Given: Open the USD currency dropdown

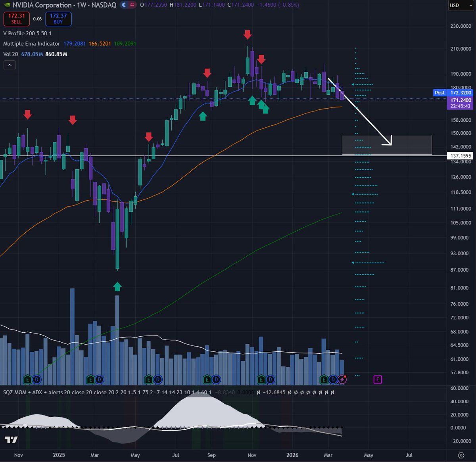Looking at the screenshot, I should [x=461, y=5].
